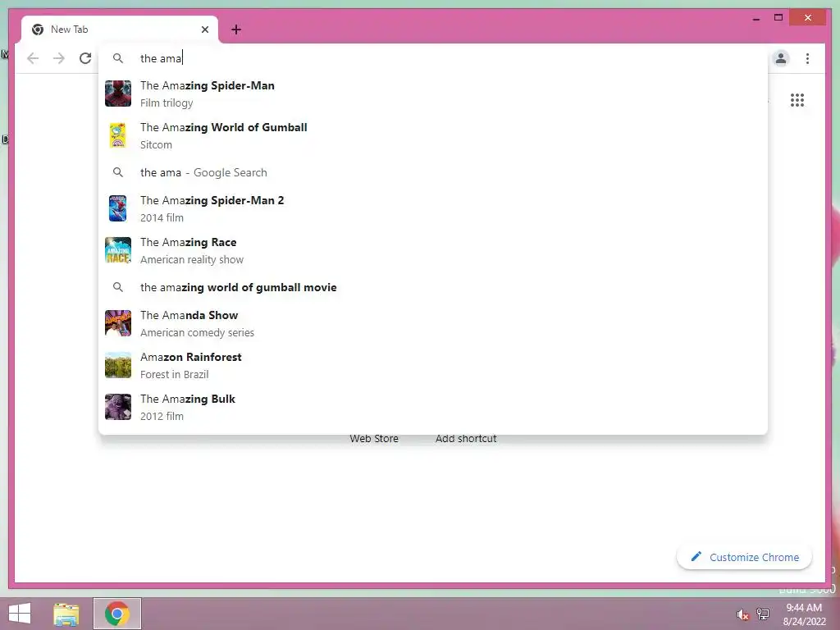Choose the Amazon Rainforest suggestion
This screenshot has height=630, width=840.
pyautogui.click(x=433, y=365)
